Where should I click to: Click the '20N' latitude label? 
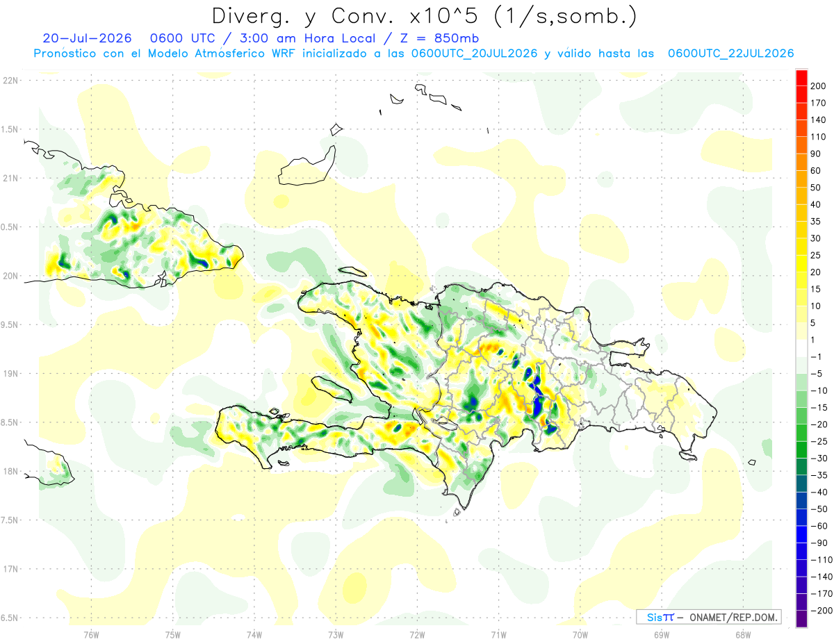click(10, 276)
